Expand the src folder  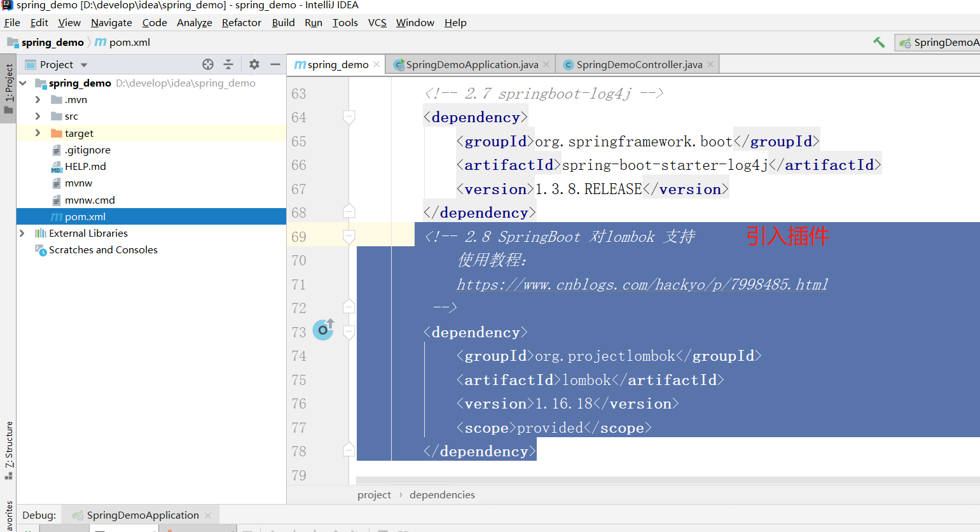[x=38, y=116]
